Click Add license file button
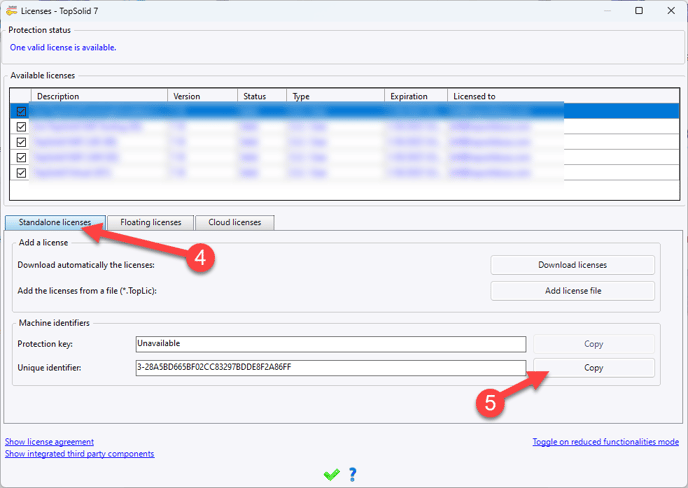 pos(572,291)
